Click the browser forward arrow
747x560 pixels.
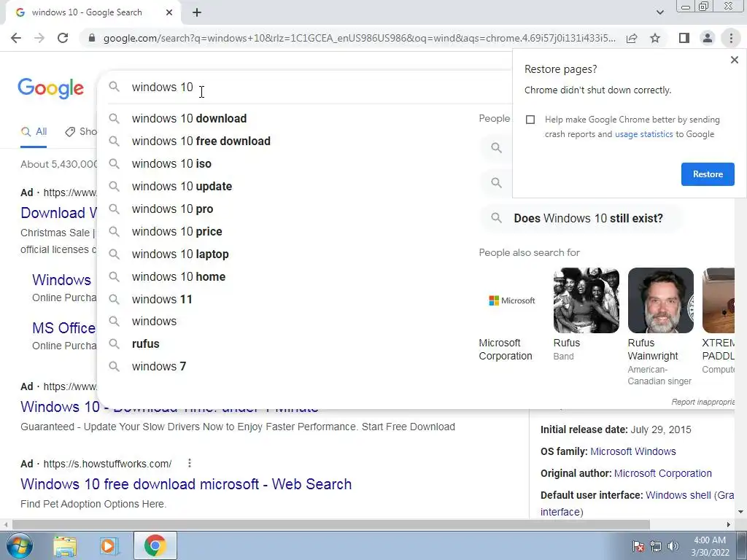pos(39,38)
